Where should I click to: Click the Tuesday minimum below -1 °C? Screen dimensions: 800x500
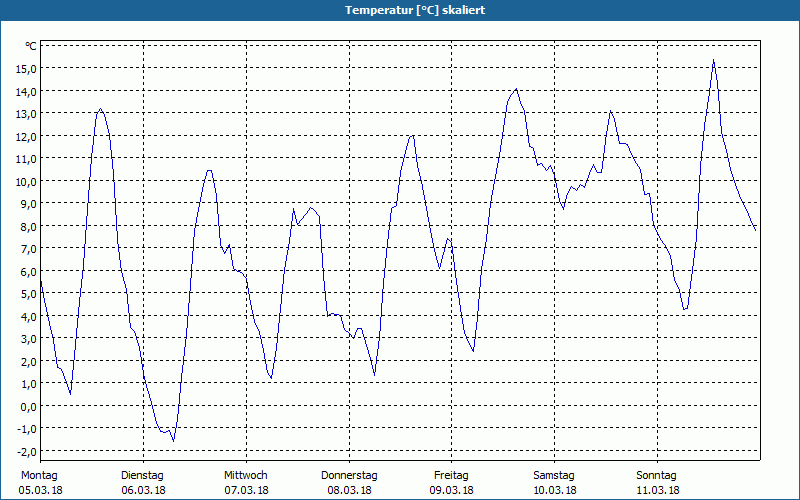pos(173,440)
